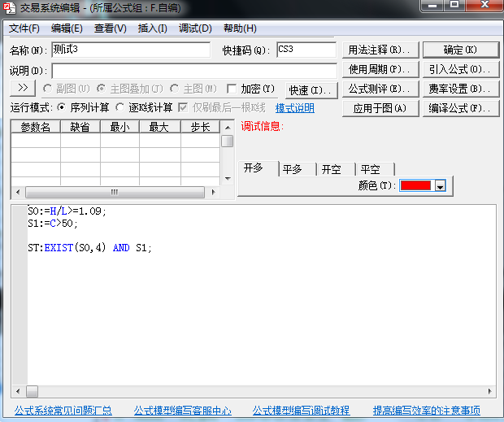The height and width of the screenshot is (422, 504).
Task: Click the 快速(I) button
Action: tap(311, 90)
